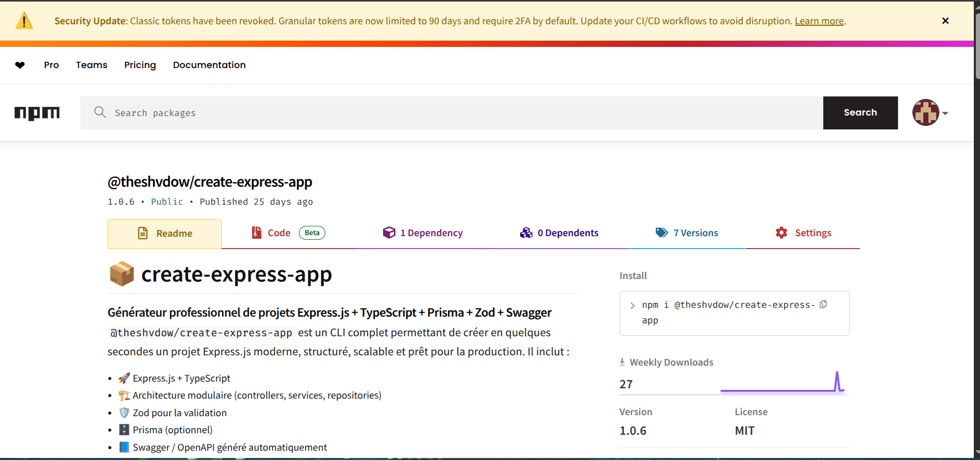Image resolution: width=980 pixels, height=460 pixels.
Task: Click the create-express-app readme heading
Action: coord(237,274)
